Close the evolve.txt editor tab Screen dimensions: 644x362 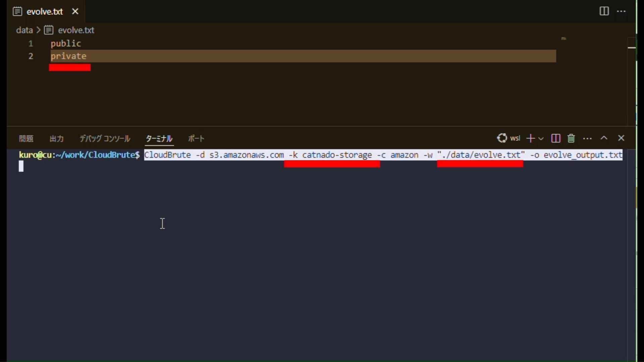(x=75, y=11)
